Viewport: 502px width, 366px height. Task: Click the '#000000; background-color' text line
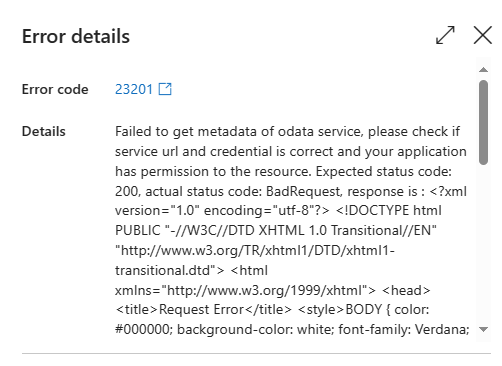[292, 330]
